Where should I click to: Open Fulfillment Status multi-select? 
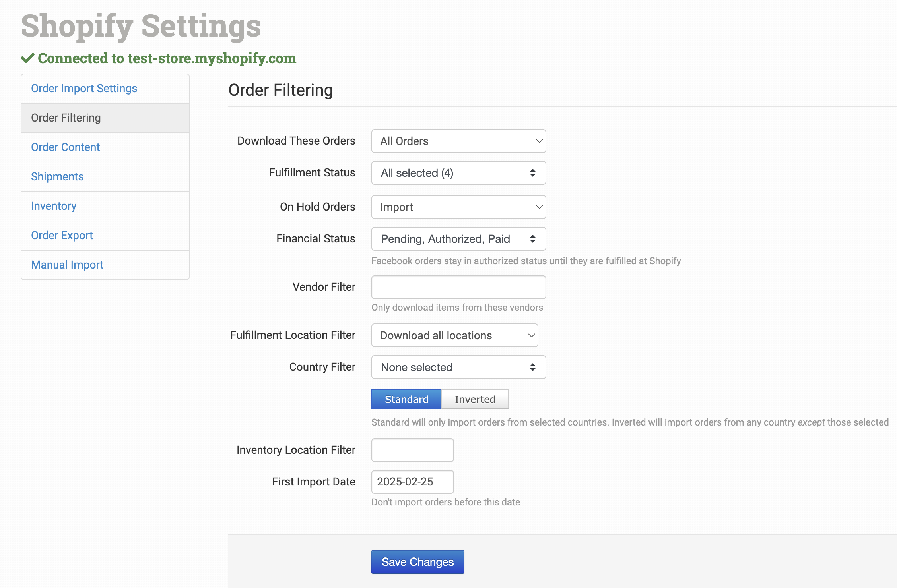coord(458,173)
